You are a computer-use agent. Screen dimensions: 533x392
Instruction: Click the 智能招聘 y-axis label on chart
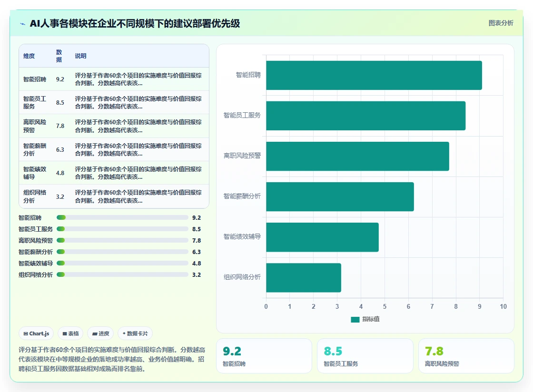coord(248,75)
